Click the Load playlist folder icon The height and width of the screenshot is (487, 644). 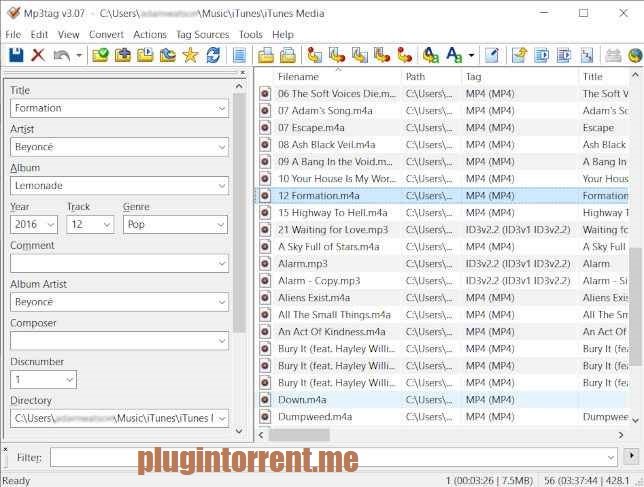click(145, 55)
